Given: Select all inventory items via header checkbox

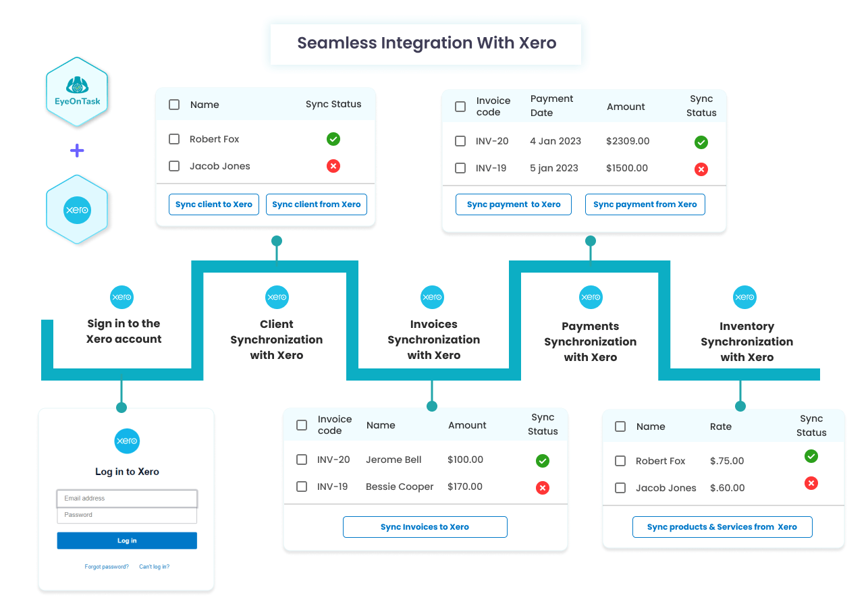Looking at the screenshot, I should (620, 426).
